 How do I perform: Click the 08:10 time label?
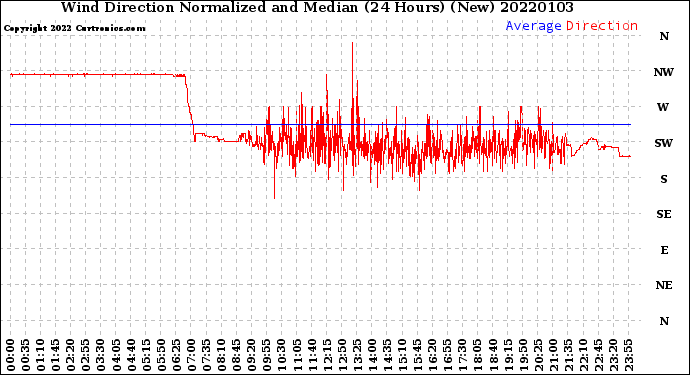pyautogui.click(x=221, y=355)
